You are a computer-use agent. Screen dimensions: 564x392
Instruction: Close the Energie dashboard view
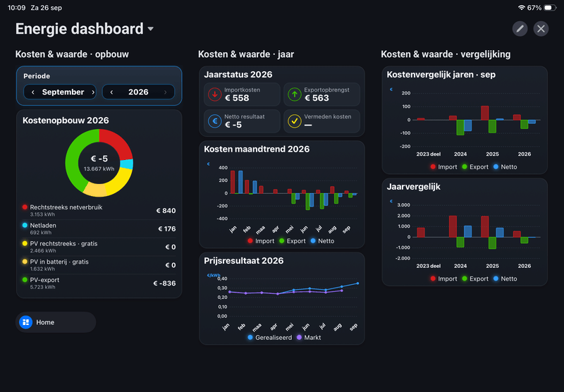pos(541,29)
